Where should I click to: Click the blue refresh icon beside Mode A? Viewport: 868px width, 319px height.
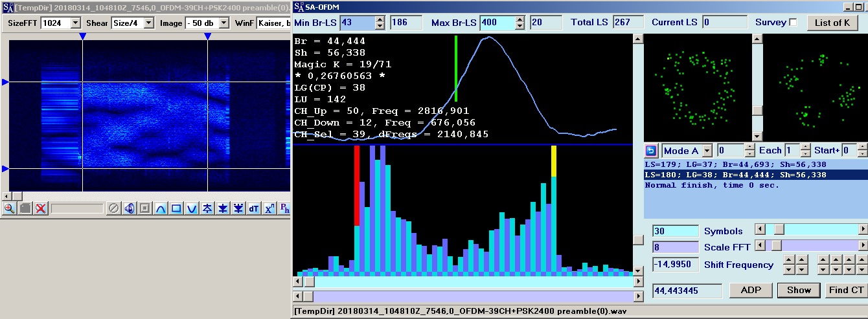click(x=651, y=151)
